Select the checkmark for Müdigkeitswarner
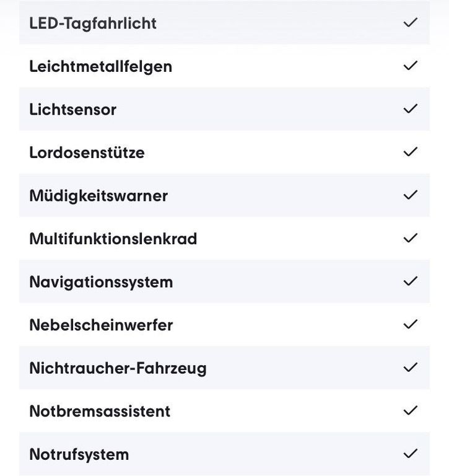This screenshot has width=449, height=476. [x=410, y=195]
